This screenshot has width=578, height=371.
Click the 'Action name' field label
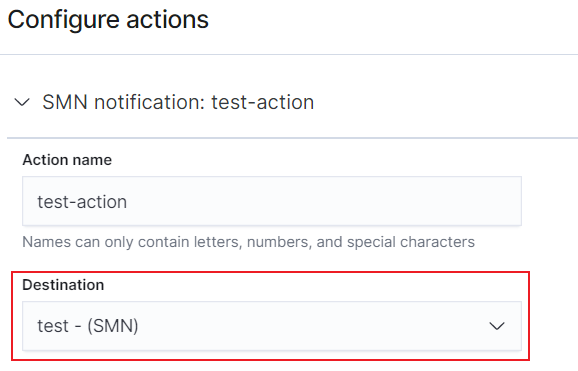point(67,160)
